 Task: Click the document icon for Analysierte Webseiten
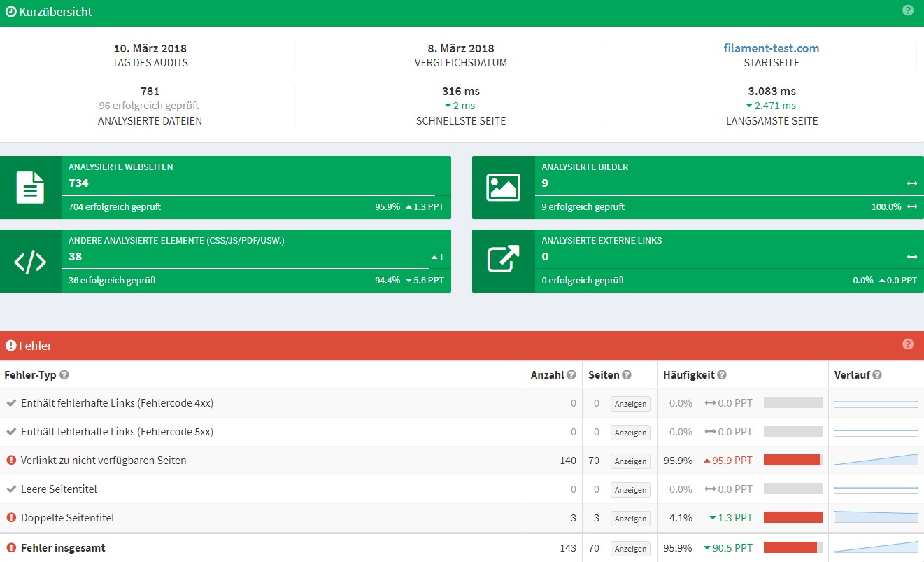[30, 188]
